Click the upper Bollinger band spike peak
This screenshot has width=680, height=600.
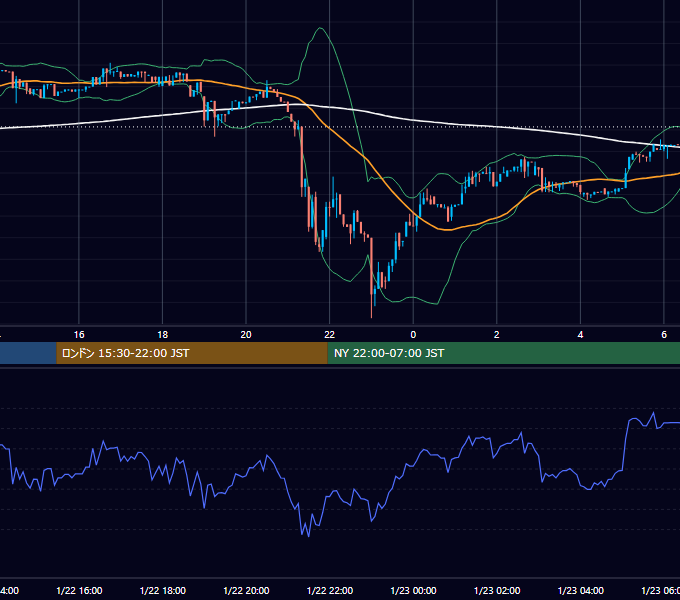320,28
